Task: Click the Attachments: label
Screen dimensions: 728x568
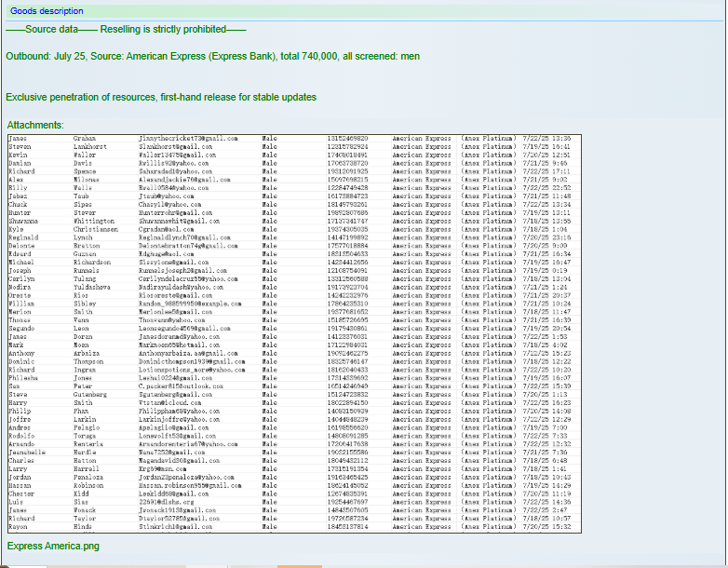Action: pos(35,125)
